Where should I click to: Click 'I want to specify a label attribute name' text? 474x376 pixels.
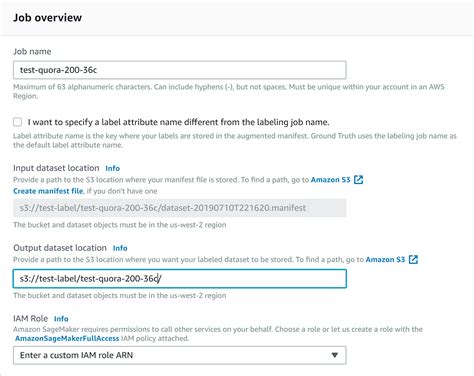[x=178, y=122]
